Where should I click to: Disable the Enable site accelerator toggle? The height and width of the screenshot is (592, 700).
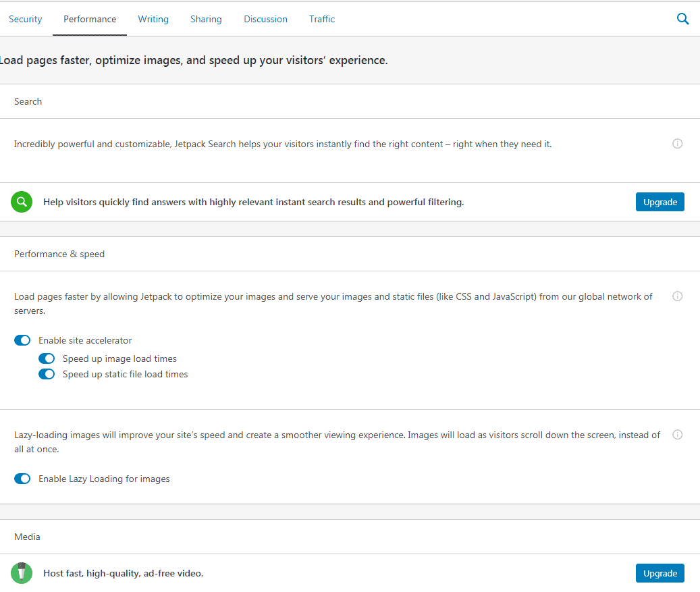tap(22, 341)
